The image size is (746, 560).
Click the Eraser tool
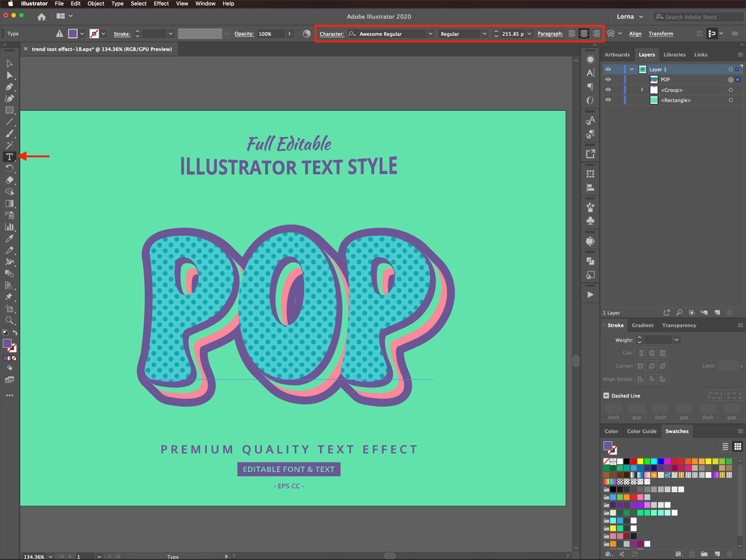pyautogui.click(x=9, y=180)
